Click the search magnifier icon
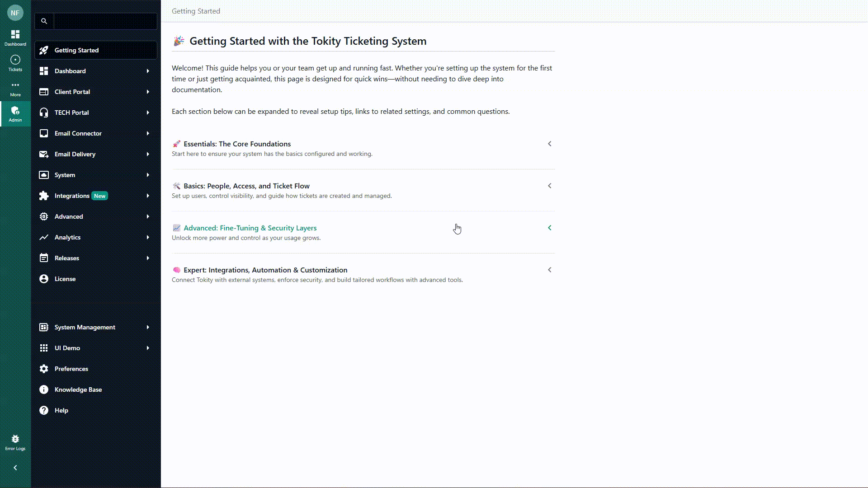Screen dimensions: 868x488 44,21
